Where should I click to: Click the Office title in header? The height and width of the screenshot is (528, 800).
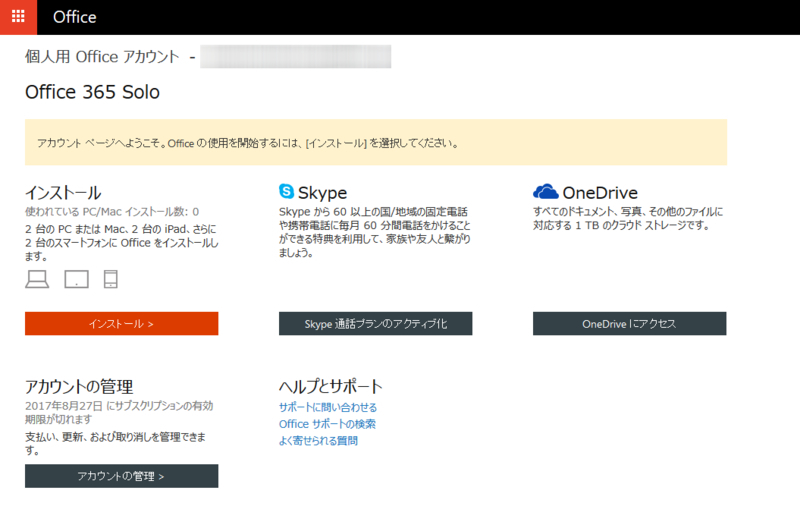coord(74,17)
